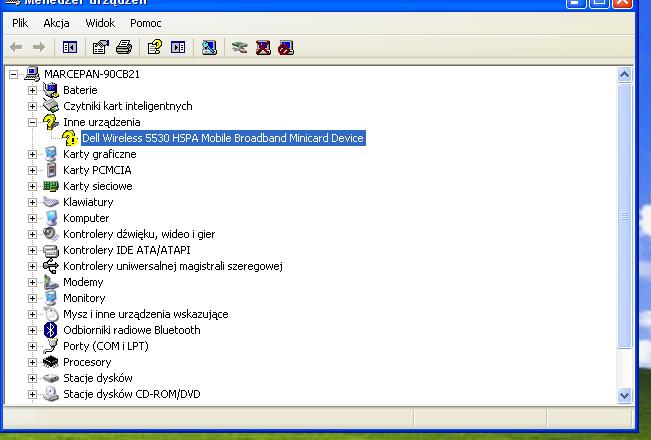Click the scrollbar down arrow
The image size is (651, 440).
click(624, 395)
